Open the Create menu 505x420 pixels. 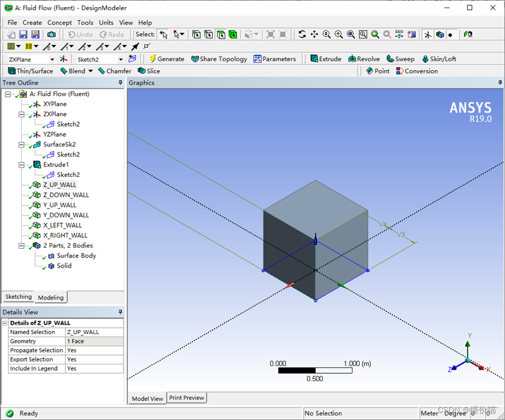tap(32, 23)
